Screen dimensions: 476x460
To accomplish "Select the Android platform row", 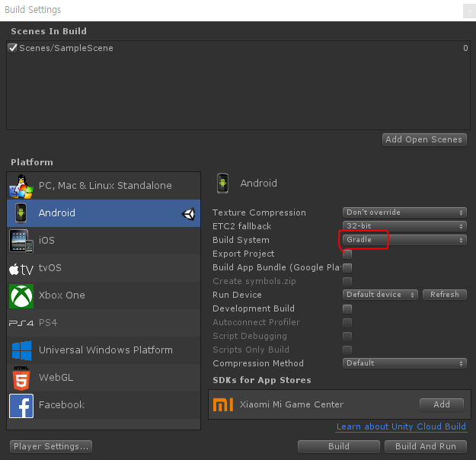I will point(104,213).
